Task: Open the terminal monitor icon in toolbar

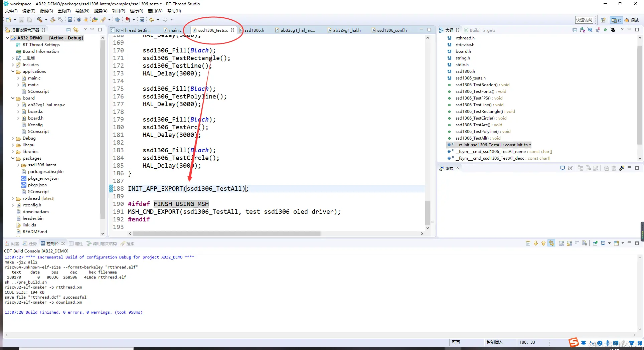Action: 70,20
